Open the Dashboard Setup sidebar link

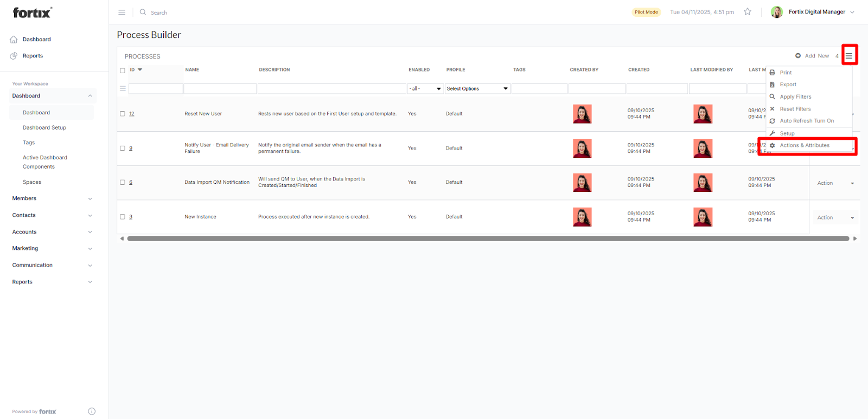(x=44, y=128)
